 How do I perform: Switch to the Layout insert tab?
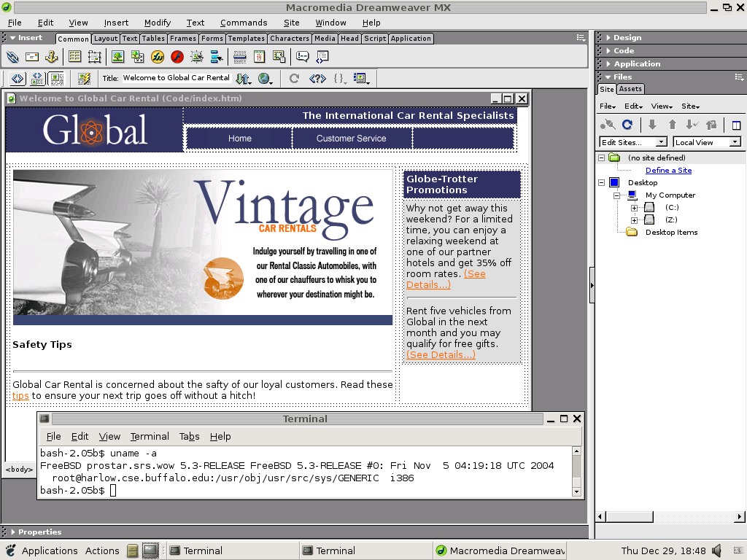point(105,39)
